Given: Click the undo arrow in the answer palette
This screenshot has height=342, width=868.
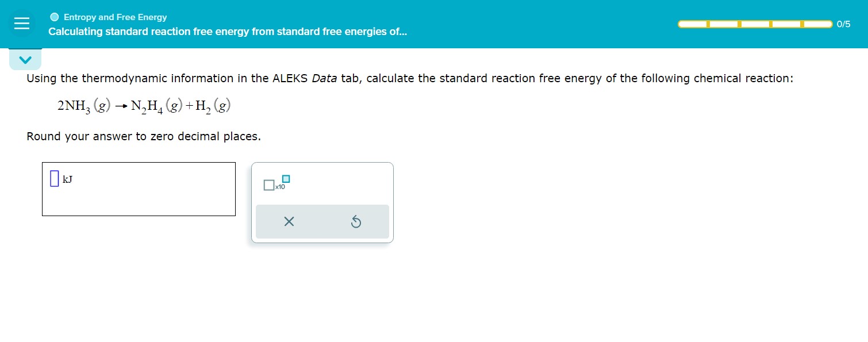Looking at the screenshot, I should (x=356, y=221).
